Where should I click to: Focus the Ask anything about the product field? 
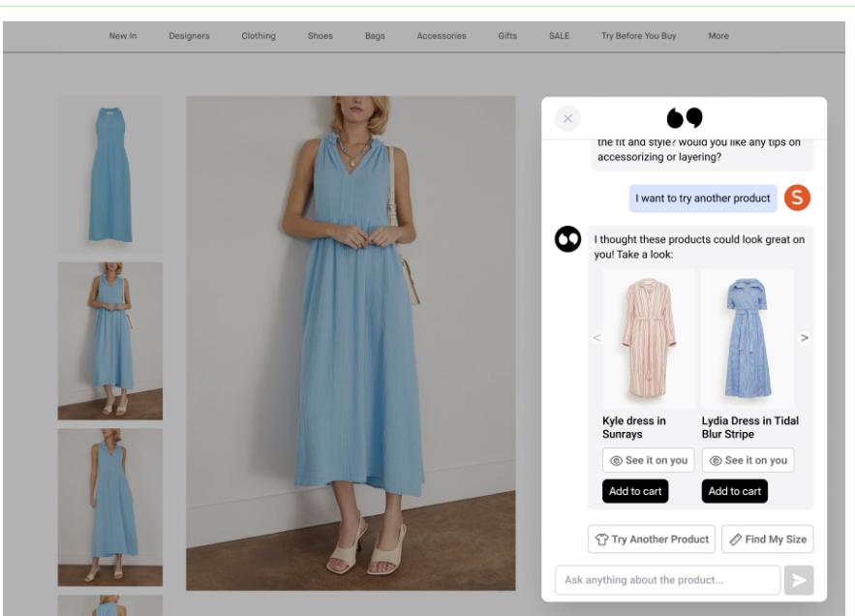pos(667,580)
